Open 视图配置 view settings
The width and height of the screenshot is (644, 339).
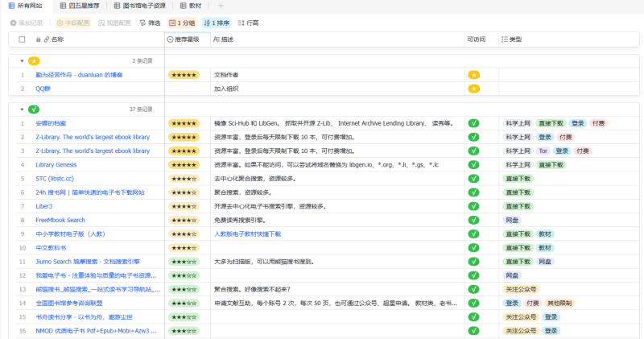click(114, 23)
